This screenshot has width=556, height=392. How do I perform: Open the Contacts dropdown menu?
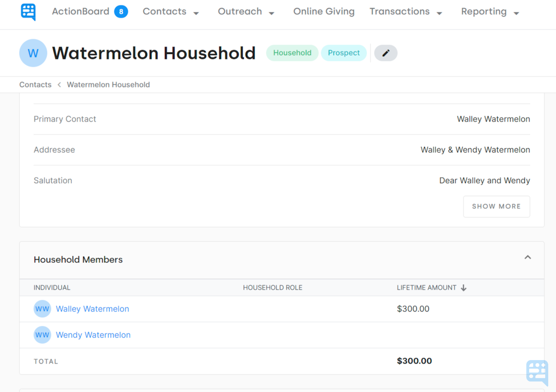(x=171, y=12)
